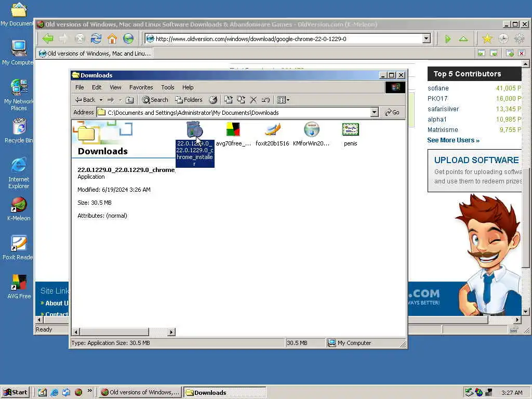The height and width of the screenshot is (399, 532).
Task: Click K-Meleon Reload icon
Action: coord(96,38)
